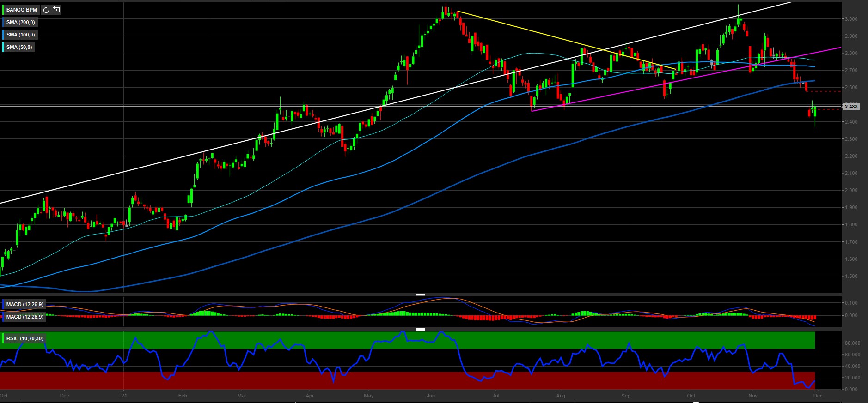Grab the divider handle above the MACD panel
The width and height of the screenshot is (868, 403).
[420, 295]
